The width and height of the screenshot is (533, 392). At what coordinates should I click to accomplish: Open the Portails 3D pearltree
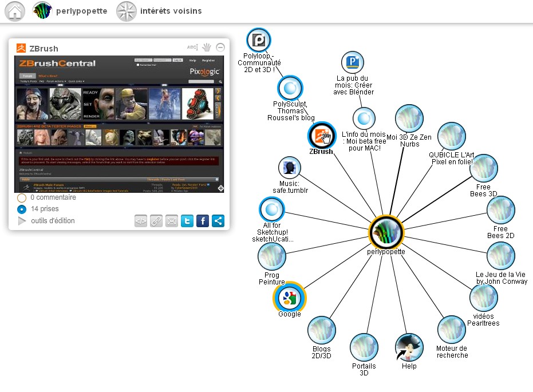coord(364,347)
